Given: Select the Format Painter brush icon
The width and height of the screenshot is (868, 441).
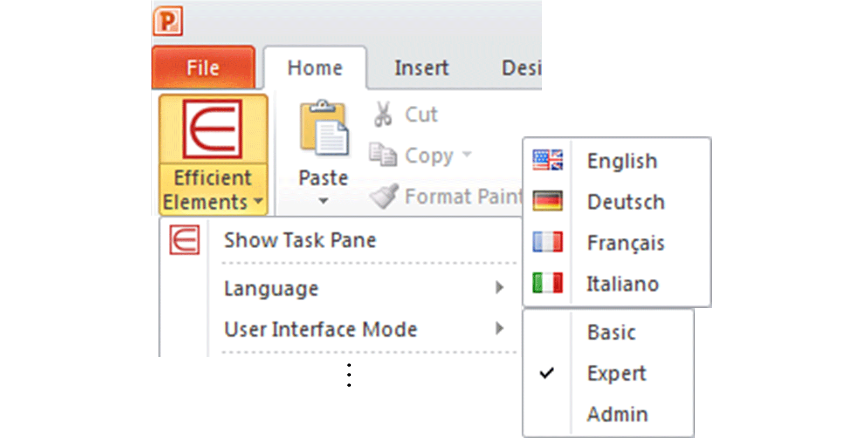Looking at the screenshot, I should pos(384,196).
